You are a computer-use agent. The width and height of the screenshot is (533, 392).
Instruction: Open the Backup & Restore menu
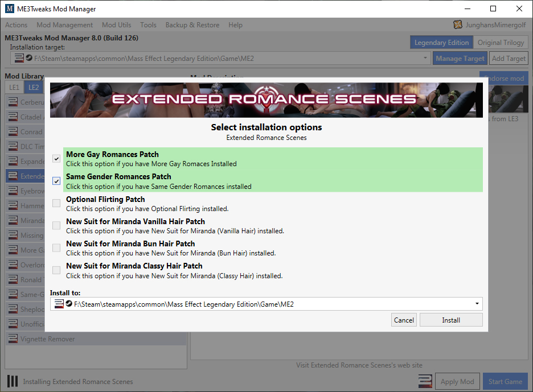click(x=192, y=25)
